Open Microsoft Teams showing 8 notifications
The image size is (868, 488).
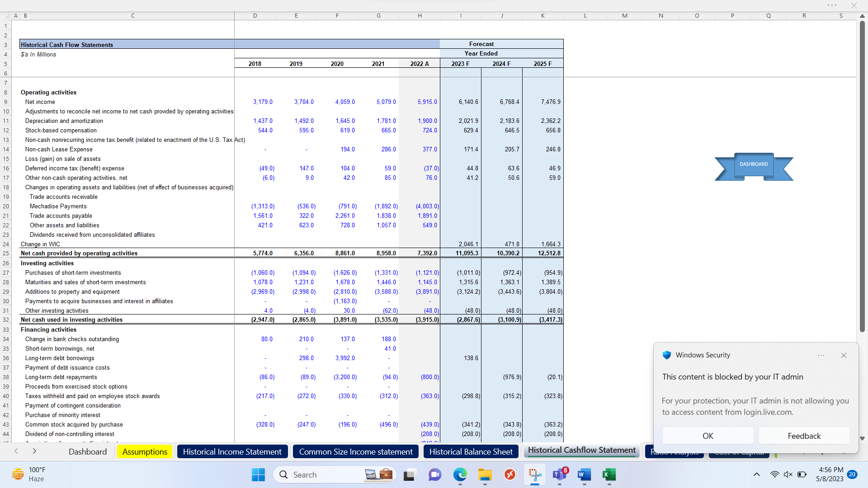tap(559, 474)
